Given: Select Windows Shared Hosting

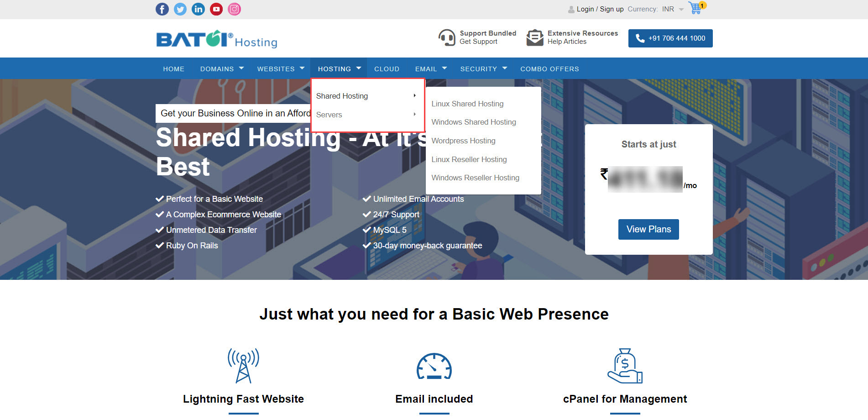Looking at the screenshot, I should 474,122.
